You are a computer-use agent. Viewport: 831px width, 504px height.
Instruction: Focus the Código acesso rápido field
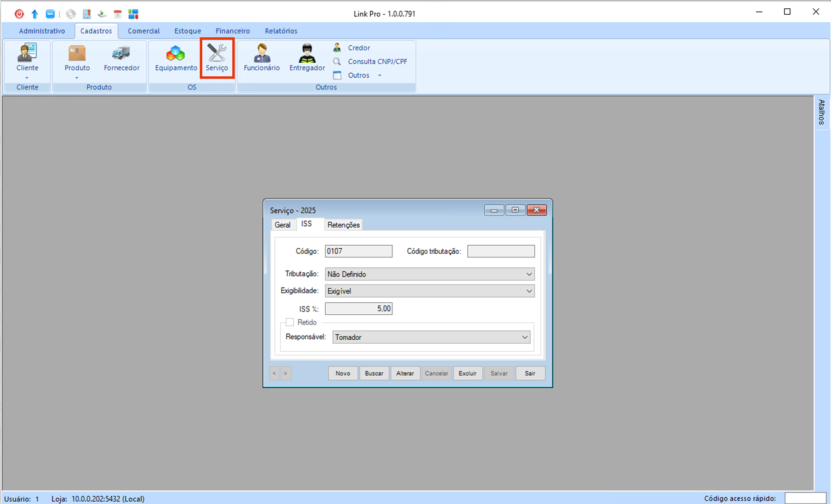point(805,498)
